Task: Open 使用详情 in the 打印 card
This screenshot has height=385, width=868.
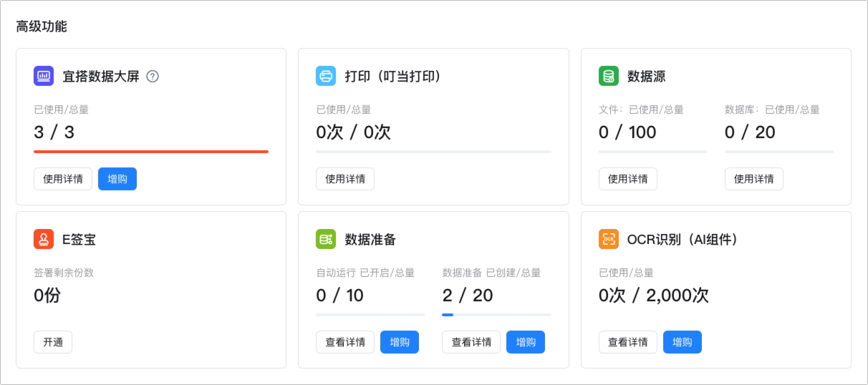Action: (345, 179)
